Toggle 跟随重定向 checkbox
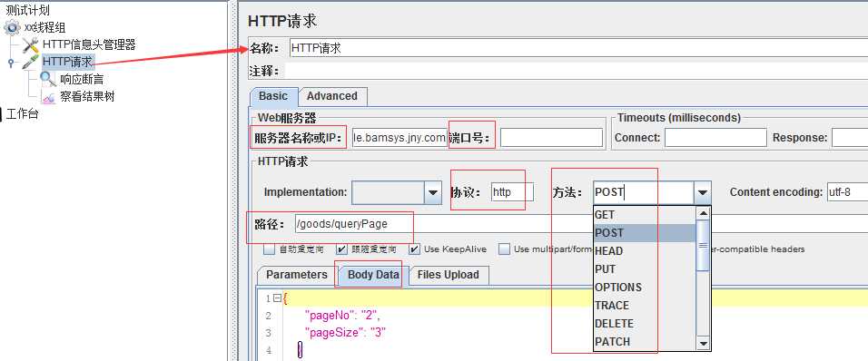 [x=342, y=249]
